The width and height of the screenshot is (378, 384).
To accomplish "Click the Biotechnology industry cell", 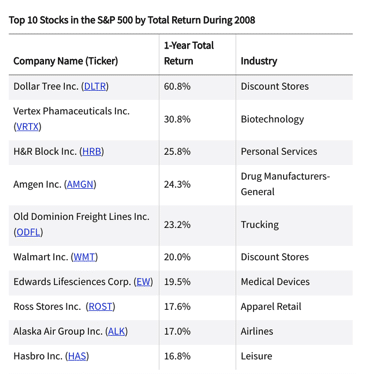I will [x=272, y=119].
